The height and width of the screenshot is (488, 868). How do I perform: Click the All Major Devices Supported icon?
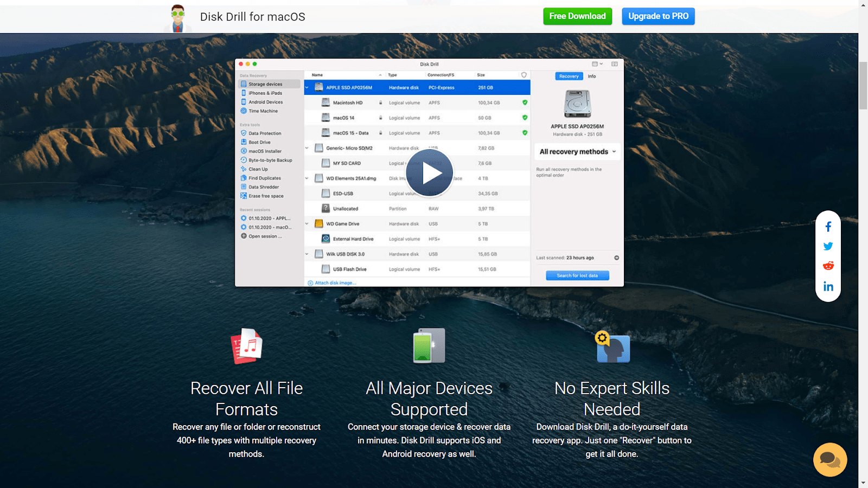click(x=429, y=345)
